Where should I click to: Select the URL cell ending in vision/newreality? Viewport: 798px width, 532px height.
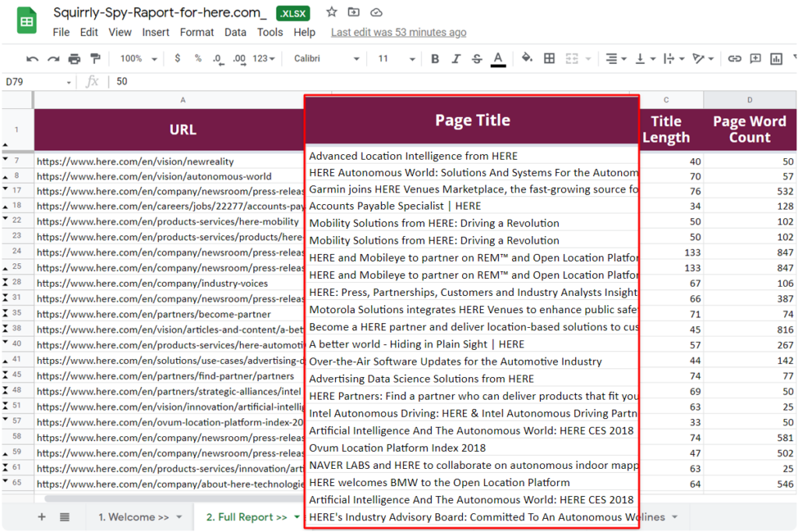(x=170, y=162)
